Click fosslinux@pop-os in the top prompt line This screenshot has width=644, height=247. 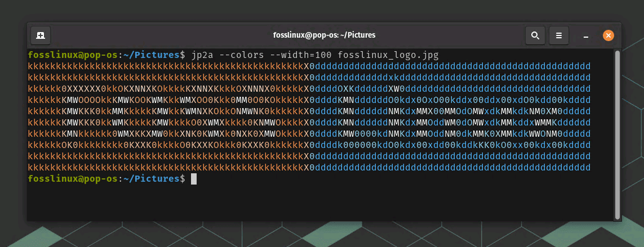point(73,55)
